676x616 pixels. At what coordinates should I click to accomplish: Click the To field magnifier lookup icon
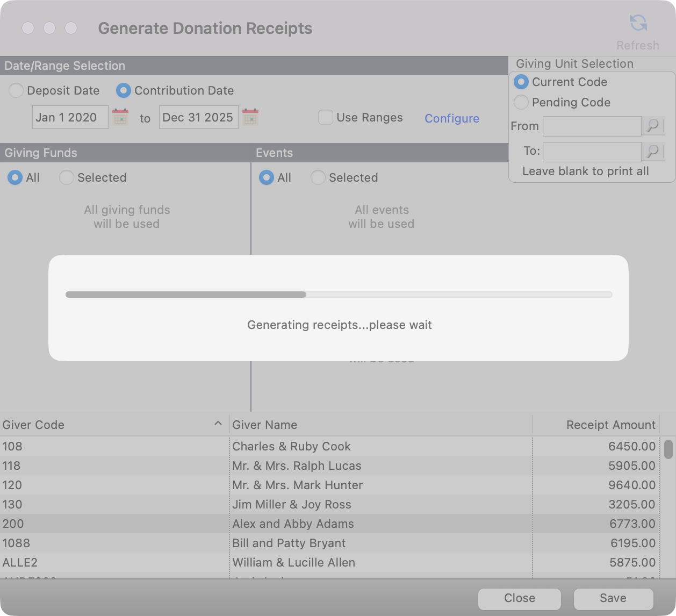[653, 151]
